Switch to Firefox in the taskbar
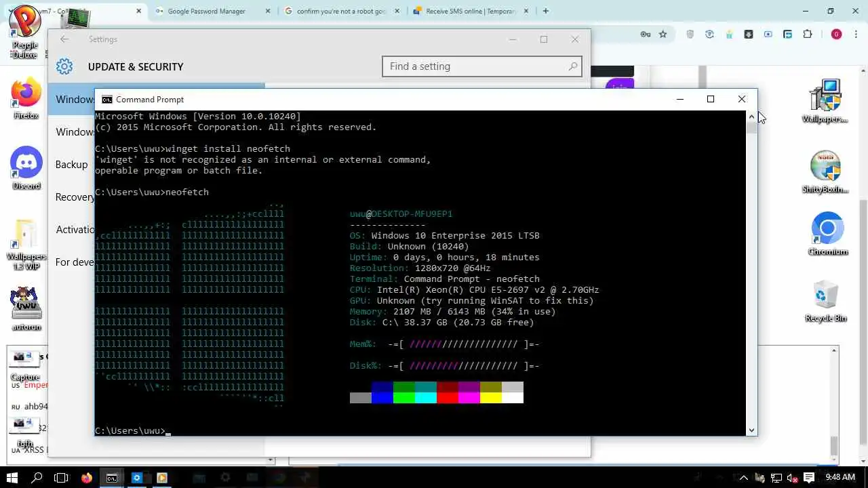 pyautogui.click(x=86, y=477)
